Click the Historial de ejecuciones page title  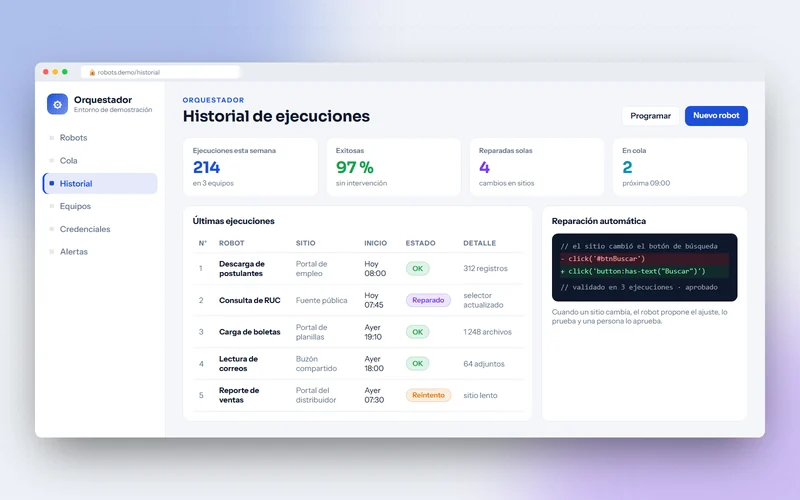point(276,117)
